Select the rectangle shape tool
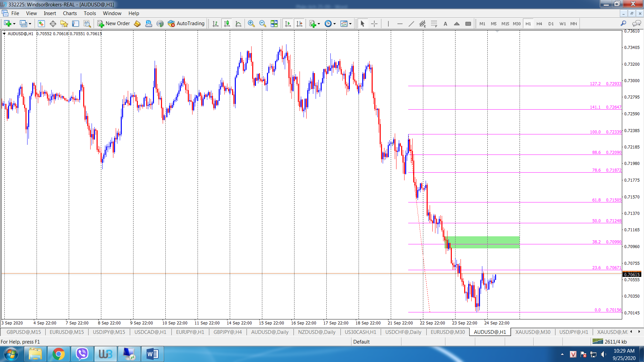The height and width of the screenshot is (362, 644). 468,23
